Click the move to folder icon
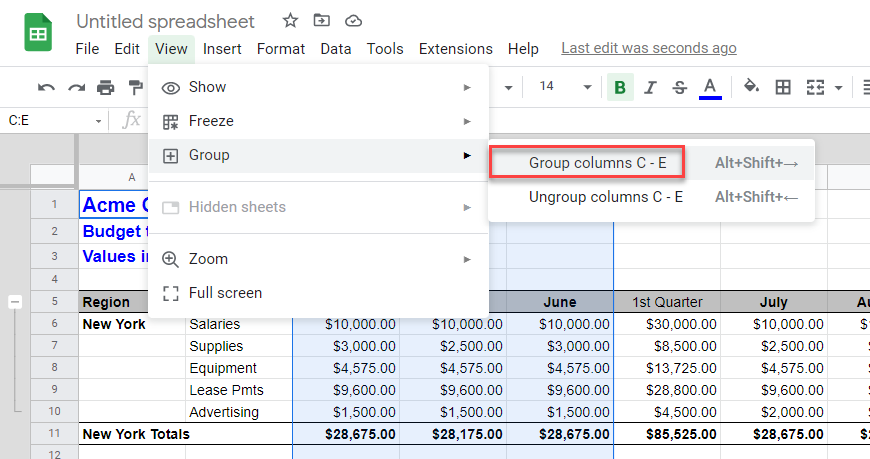870x459 pixels. [321, 21]
